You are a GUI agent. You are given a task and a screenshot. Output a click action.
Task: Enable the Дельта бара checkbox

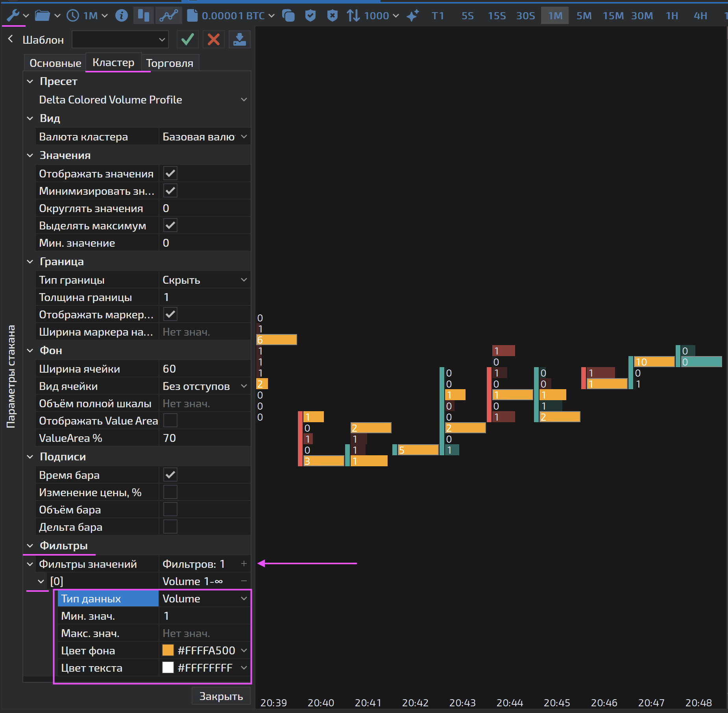tap(170, 527)
